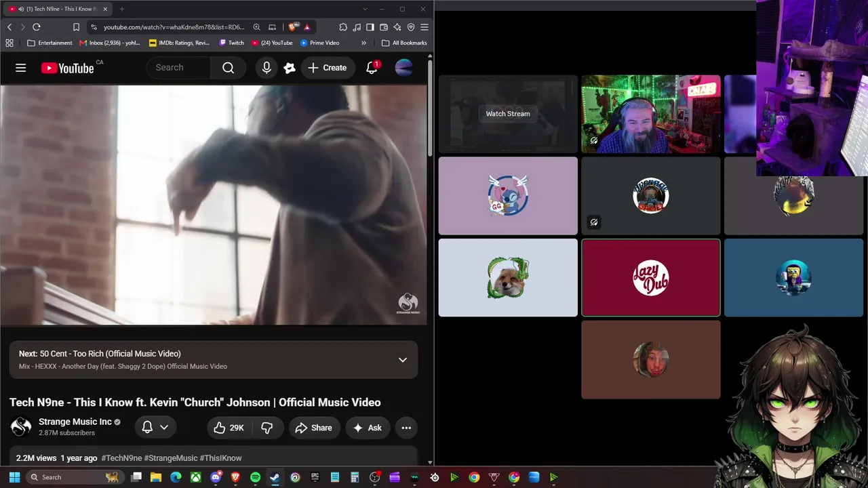Click the browser address bar URL
868x488 pixels.
pos(174,27)
